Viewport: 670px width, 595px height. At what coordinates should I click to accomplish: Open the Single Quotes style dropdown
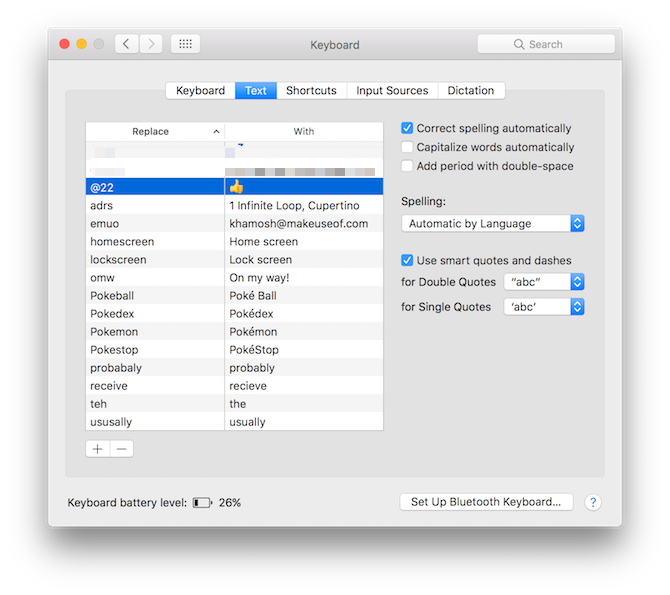click(x=544, y=307)
